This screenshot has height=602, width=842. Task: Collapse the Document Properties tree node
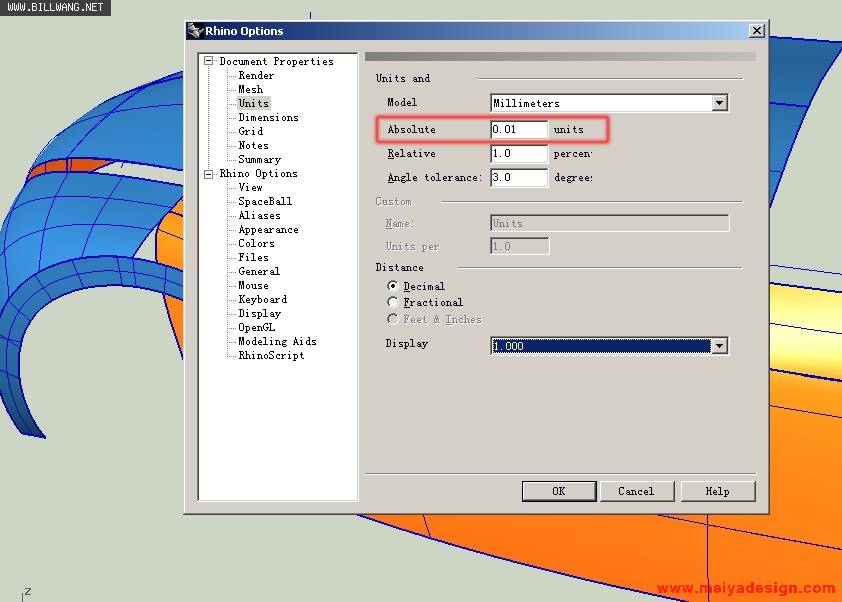pos(209,61)
